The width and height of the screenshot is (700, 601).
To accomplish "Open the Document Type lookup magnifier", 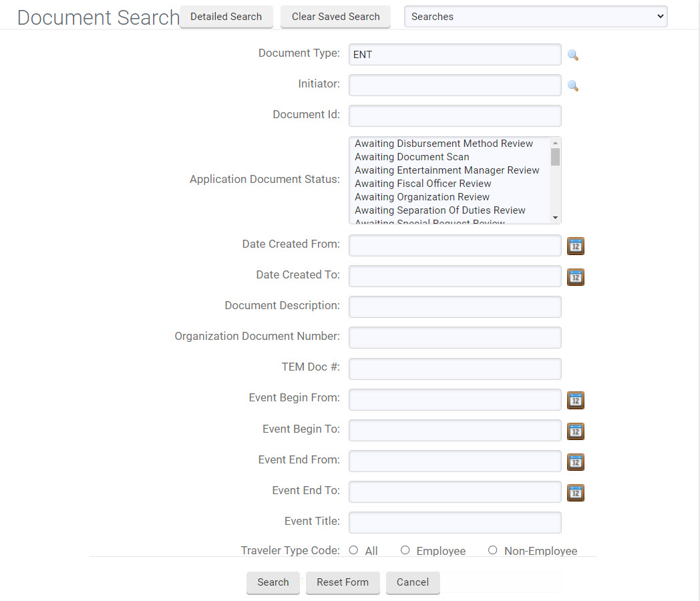I will point(572,55).
